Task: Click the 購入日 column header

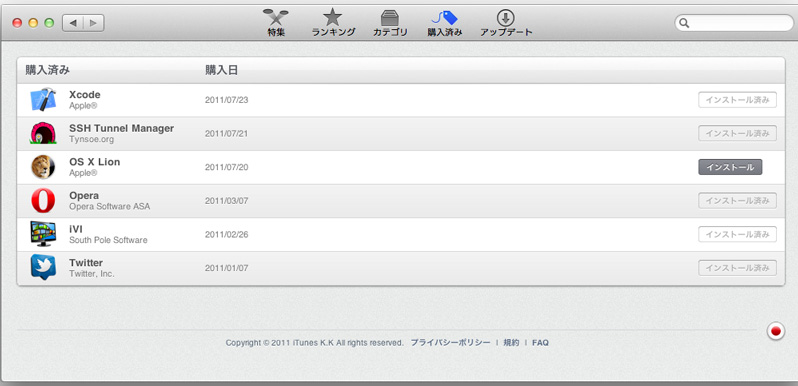Action: [221, 70]
